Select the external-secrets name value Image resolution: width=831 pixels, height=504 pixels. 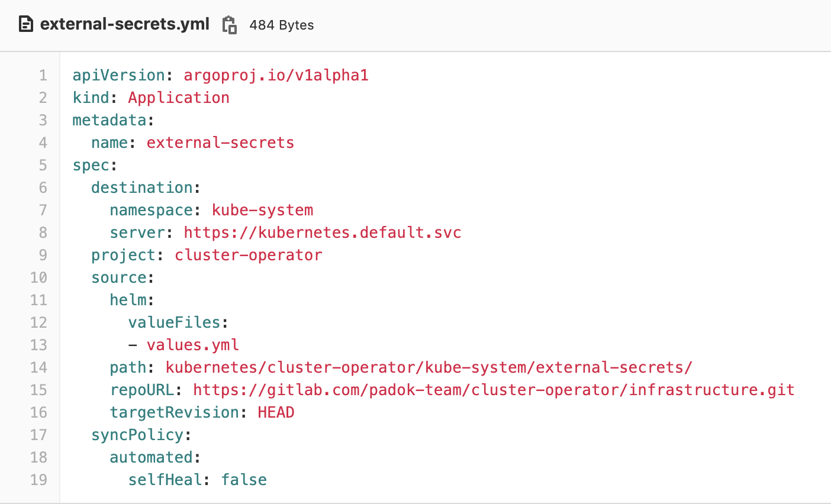220,143
